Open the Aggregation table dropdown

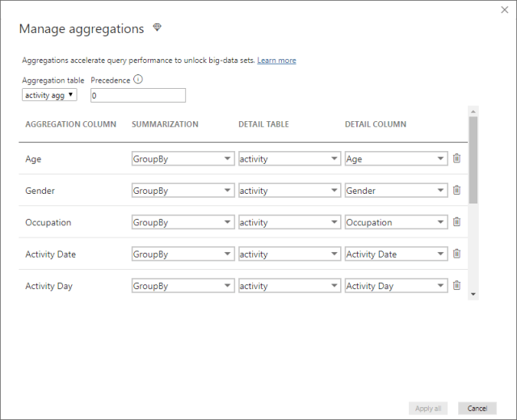[x=49, y=95]
